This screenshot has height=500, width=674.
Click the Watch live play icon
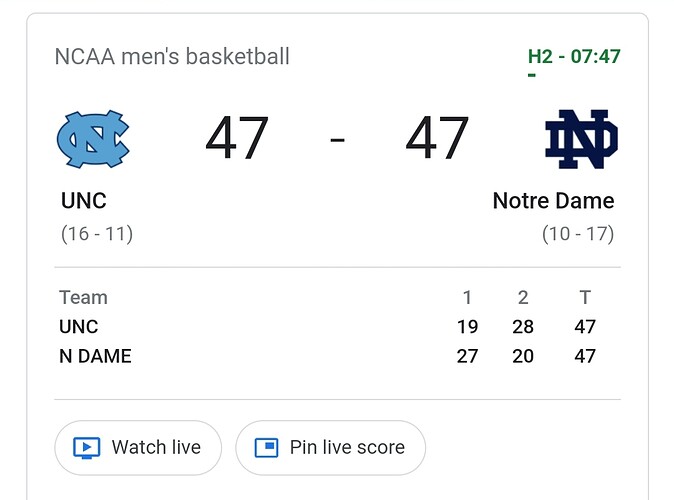[x=87, y=448]
